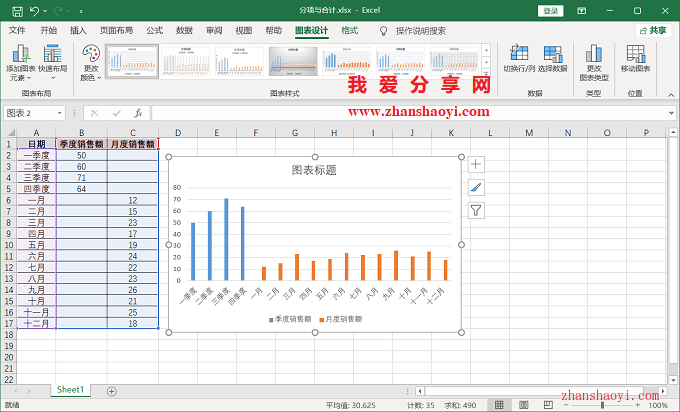The image size is (680, 412).
Task: Click the Save icon in title bar
Action: click(17, 11)
